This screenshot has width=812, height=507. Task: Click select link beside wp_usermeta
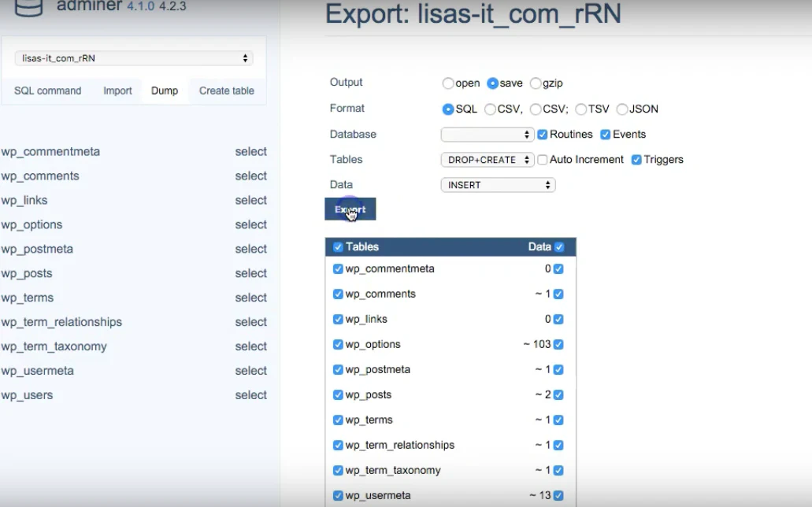pyautogui.click(x=250, y=371)
